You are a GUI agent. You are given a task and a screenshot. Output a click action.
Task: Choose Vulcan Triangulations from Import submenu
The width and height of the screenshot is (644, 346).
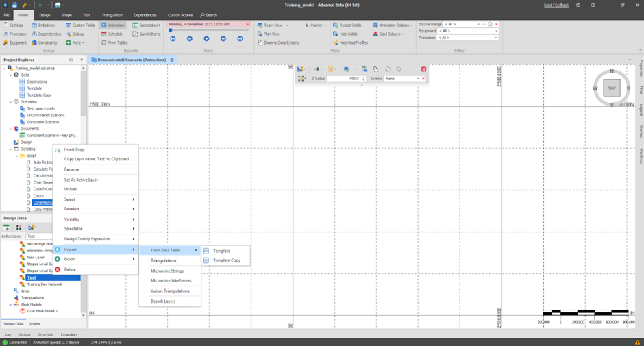[170, 291]
